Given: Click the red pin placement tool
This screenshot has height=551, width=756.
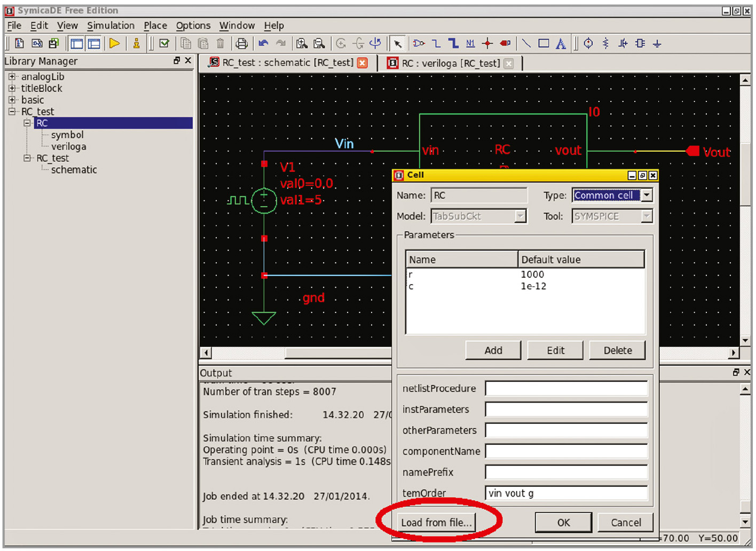Looking at the screenshot, I should [x=505, y=43].
